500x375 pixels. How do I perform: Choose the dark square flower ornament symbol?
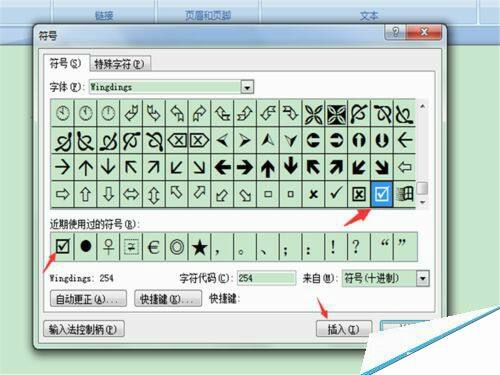click(x=336, y=113)
